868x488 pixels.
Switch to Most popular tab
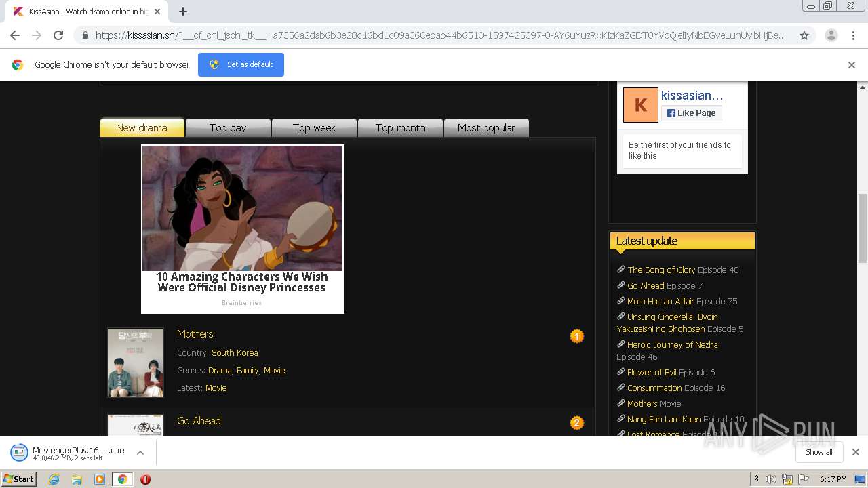pyautogui.click(x=486, y=127)
